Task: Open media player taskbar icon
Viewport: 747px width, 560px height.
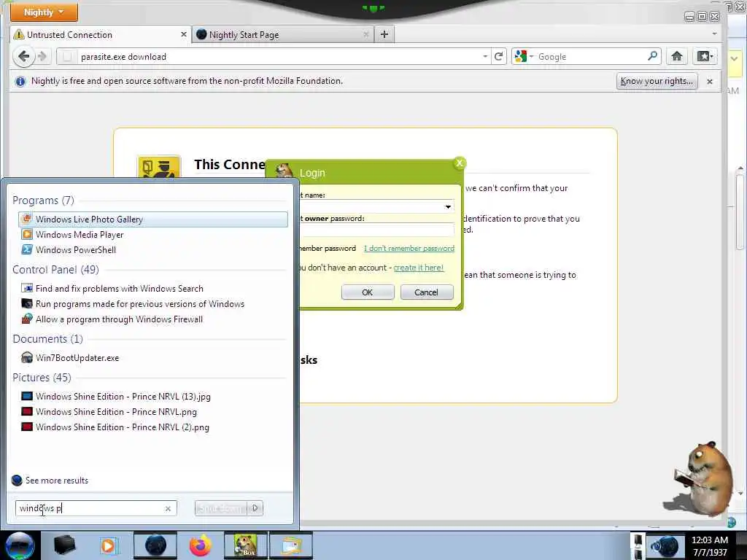Action: click(108, 545)
